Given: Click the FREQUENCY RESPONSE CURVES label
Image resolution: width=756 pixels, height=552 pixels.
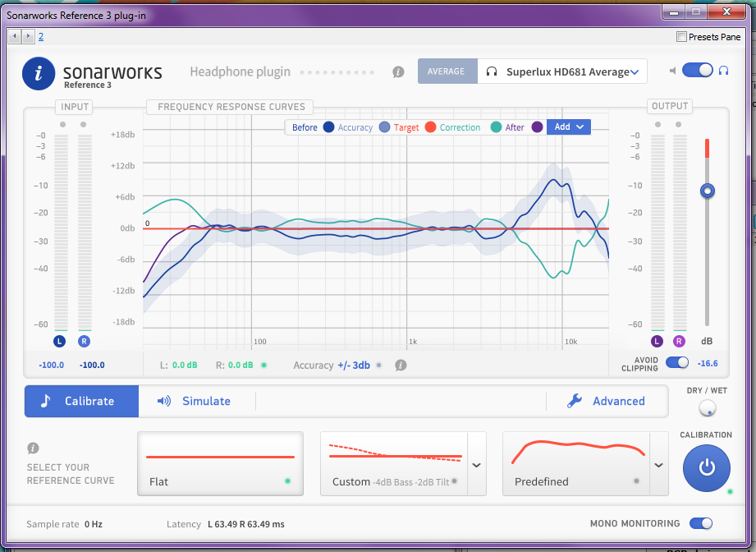Looking at the screenshot, I should pos(231,107).
